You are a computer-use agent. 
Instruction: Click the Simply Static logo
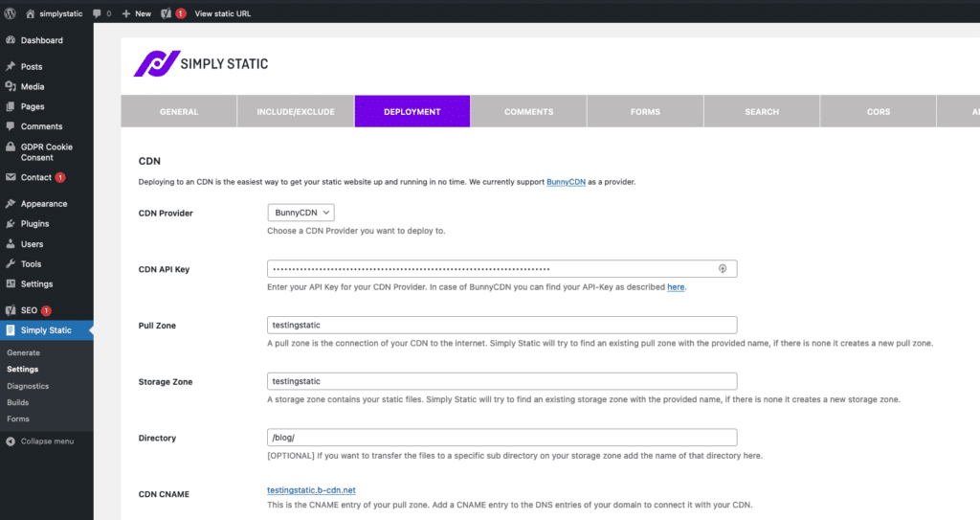(201, 63)
